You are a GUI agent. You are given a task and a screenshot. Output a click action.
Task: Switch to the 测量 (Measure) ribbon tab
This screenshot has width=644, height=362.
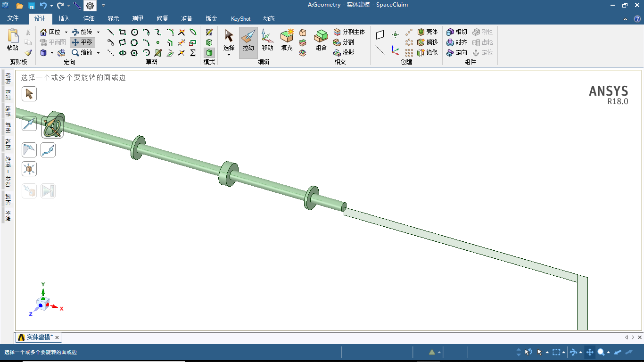coord(138,19)
